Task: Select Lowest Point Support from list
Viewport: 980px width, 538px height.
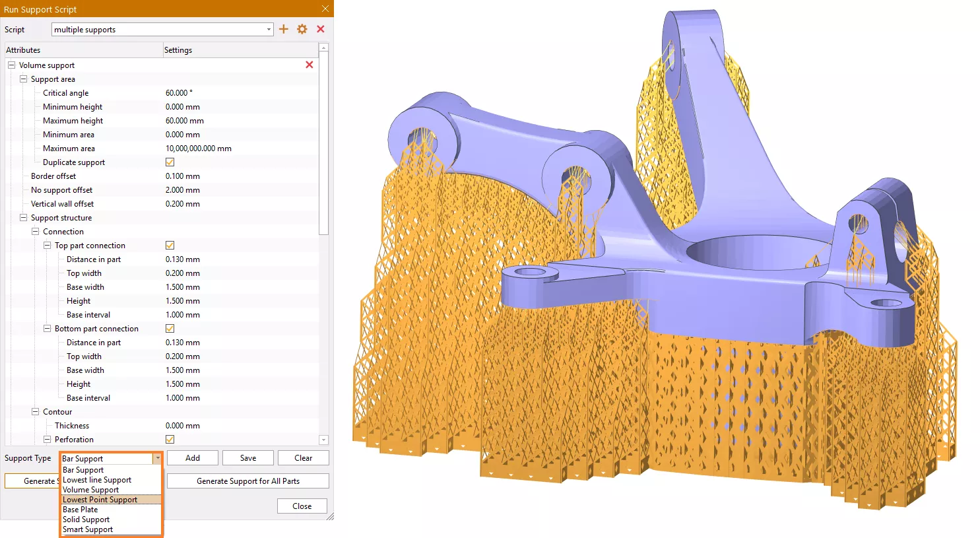Action: pyautogui.click(x=100, y=500)
